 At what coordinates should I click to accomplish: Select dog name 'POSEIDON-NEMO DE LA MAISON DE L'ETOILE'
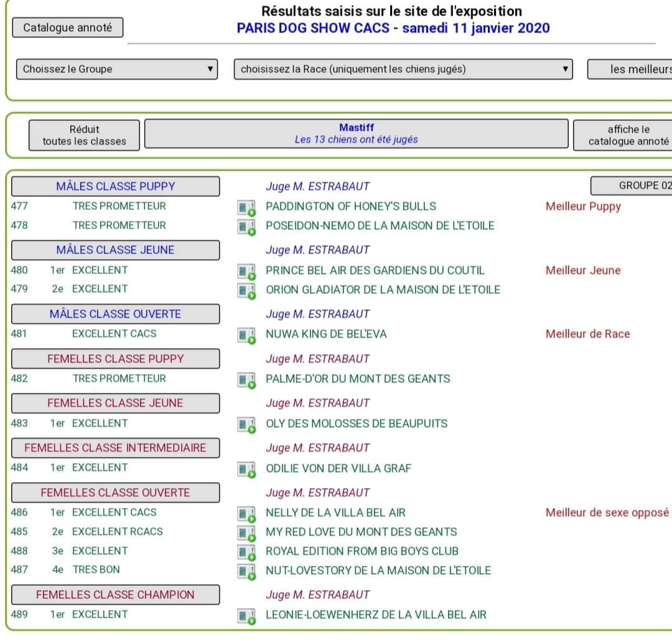tap(380, 225)
